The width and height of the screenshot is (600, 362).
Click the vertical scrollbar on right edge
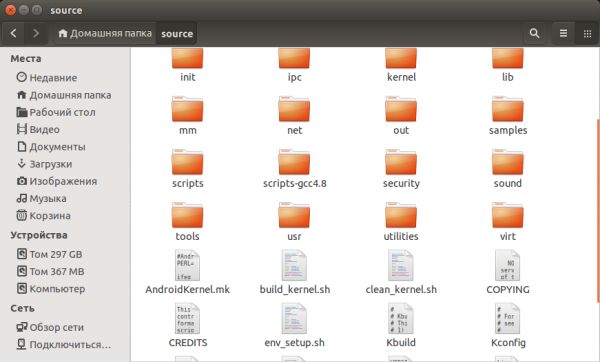[x=598, y=210]
